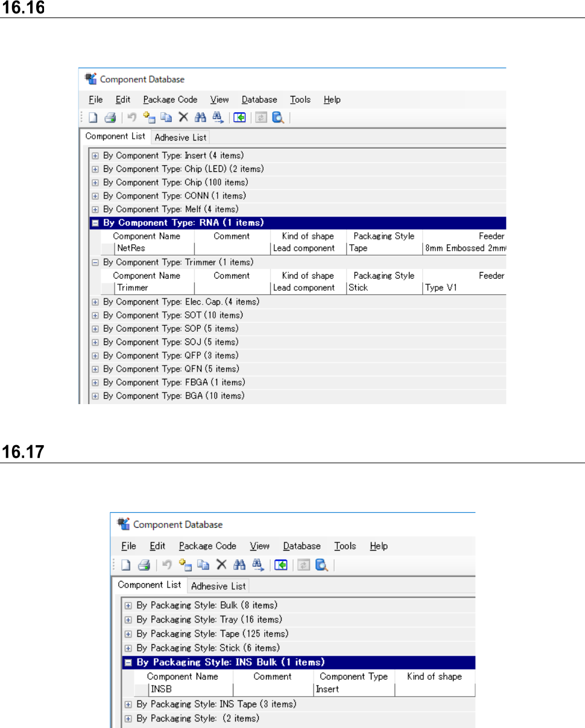Open the Database menu in the 16.16 window
This screenshot has height=728, width=585.
tap(259, 100)
